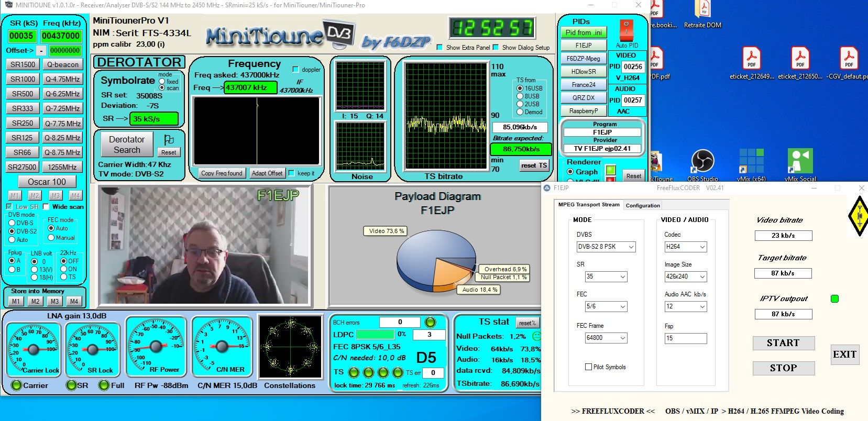The image size is (868, 421).
Task: Open DVBS mode dropdown in FreeFluxCoder
Action: click(606, 247)
